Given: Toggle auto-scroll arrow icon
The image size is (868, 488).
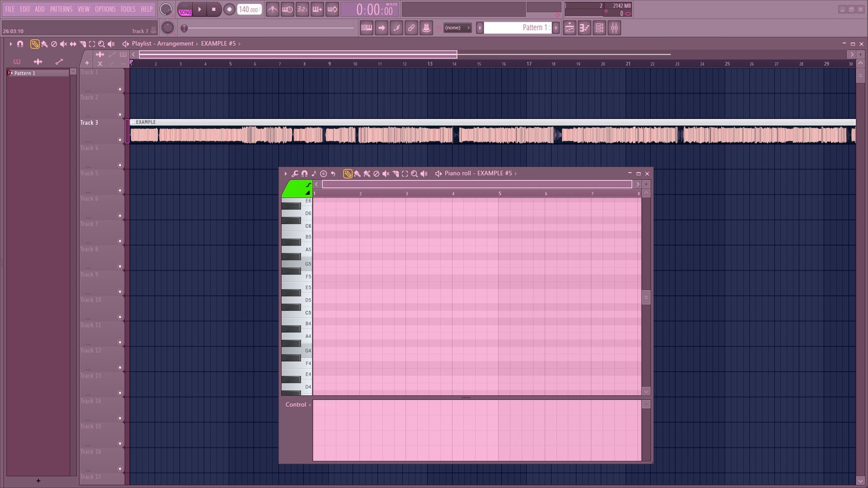Looking at the screenshot, I should point(381,28).
